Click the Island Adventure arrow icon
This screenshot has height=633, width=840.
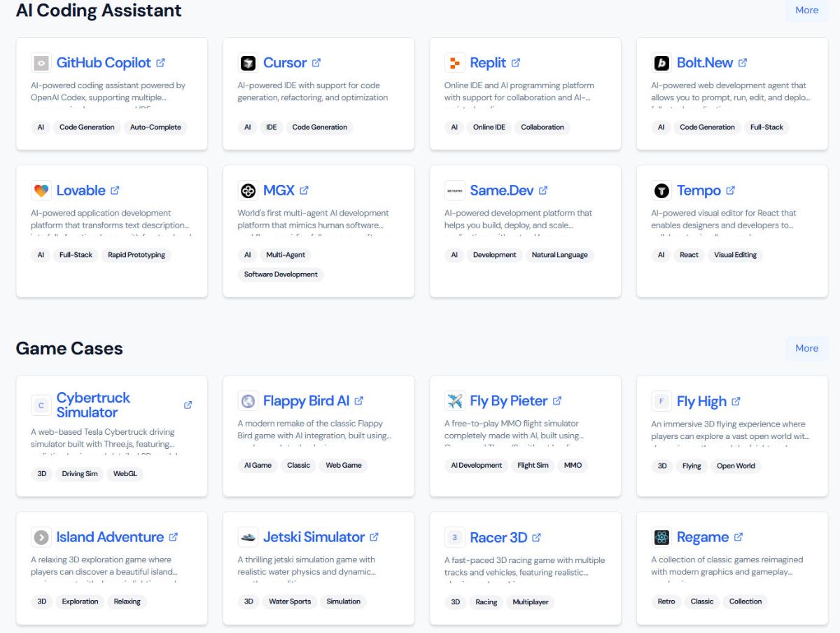tap(41, 537)
